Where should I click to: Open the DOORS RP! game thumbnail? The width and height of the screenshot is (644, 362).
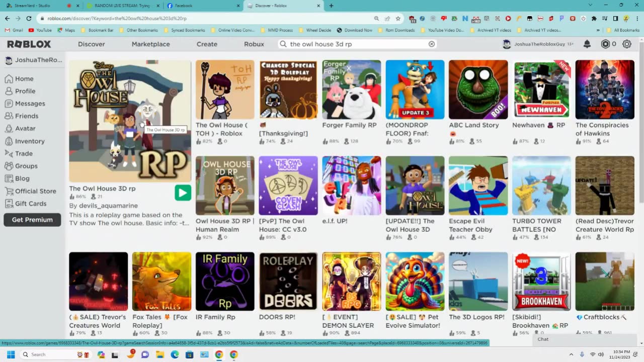click(288, 282)
